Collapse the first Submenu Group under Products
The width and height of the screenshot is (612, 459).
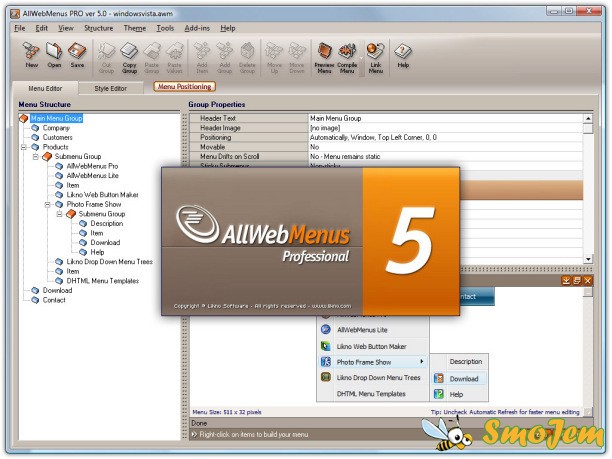click(x=36, y=157)
